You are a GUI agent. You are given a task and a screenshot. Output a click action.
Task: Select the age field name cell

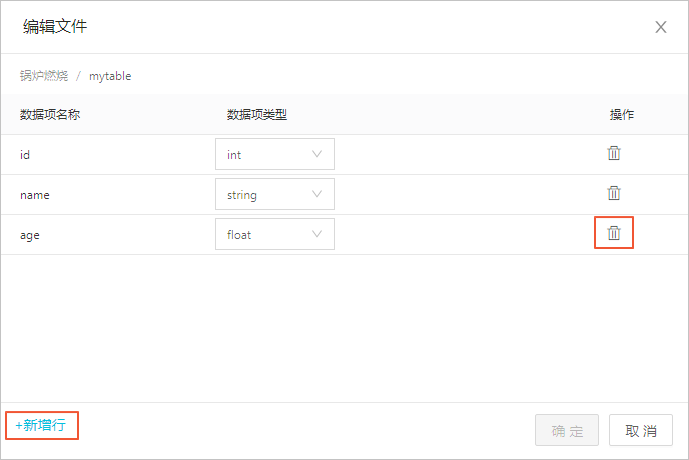click(x=30, y=235)
